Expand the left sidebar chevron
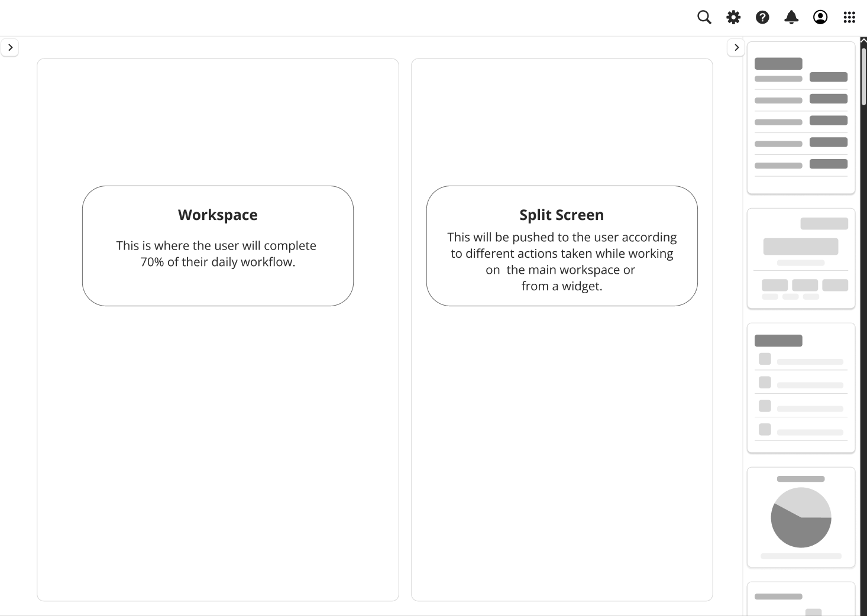This screenshot has height=616, width=867. tap(10, 47)
